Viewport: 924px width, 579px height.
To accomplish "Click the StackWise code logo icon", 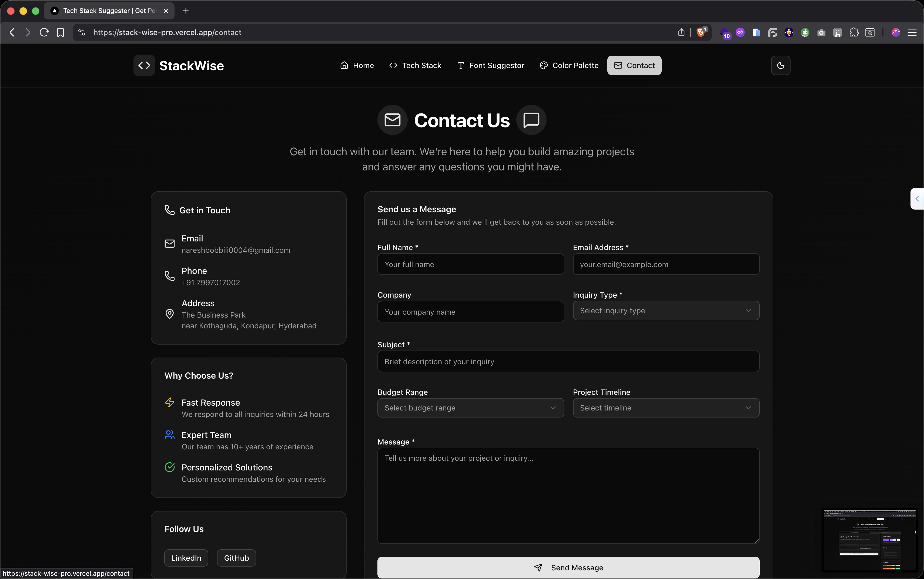I will coord(144,65).
